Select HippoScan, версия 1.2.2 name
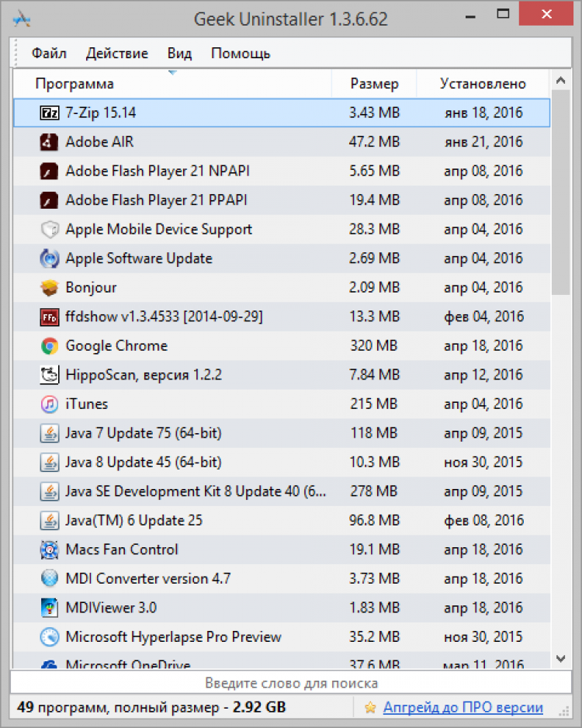This screenshot has height=728, width=582. (144, 375)
